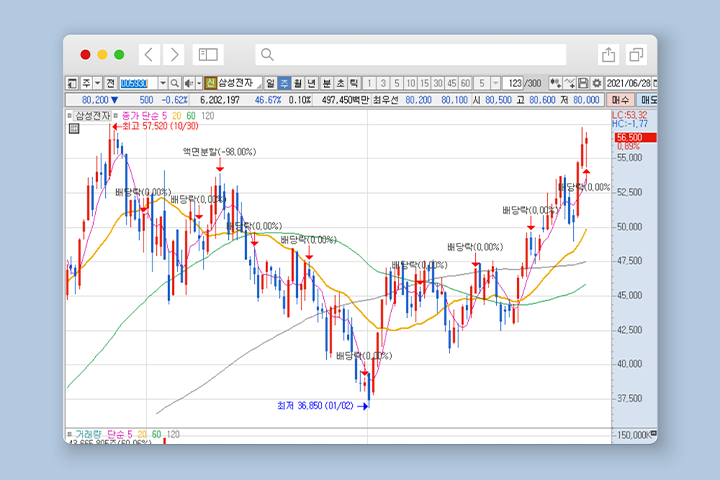Select the first 5 interval button
Screen dimensions: 720x480
pos(397,83)
